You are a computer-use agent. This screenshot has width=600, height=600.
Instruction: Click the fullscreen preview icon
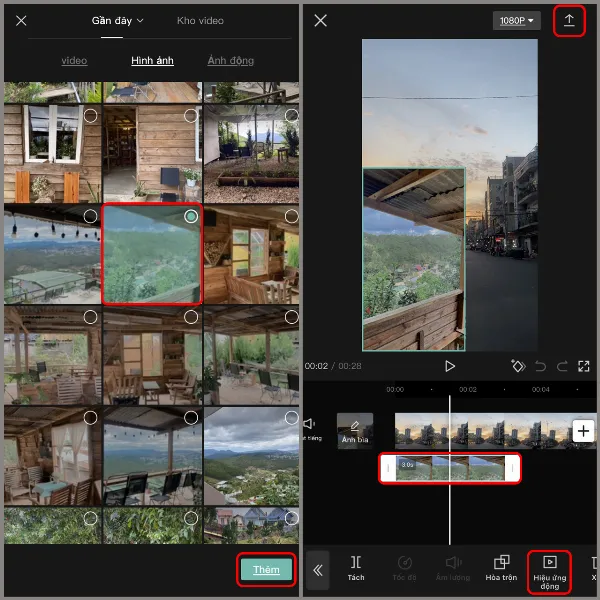[x=584, y=366]
